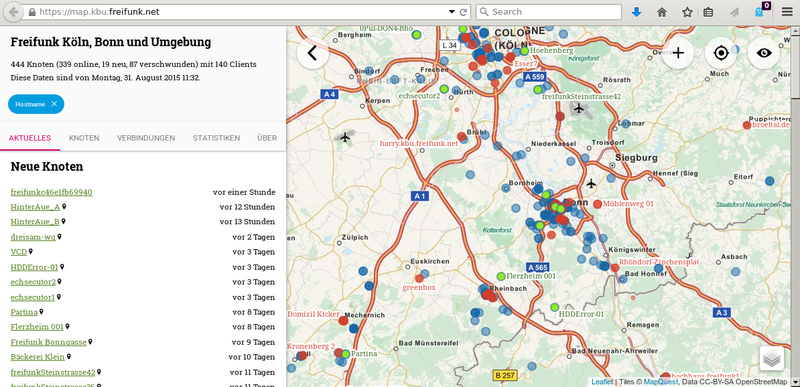The image size is (800, 387).
Task: Toggle visibility with the eye icon button
Action: [764, 53]
